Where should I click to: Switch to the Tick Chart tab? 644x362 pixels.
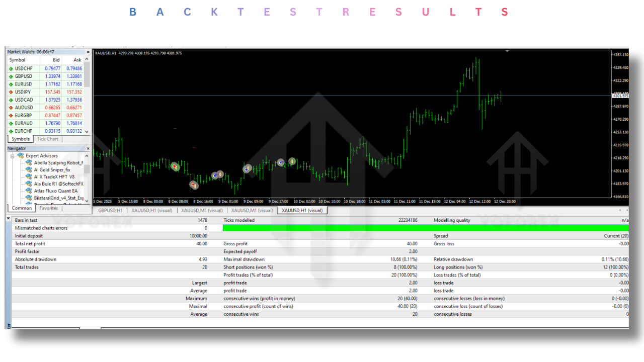pos(47,139)
